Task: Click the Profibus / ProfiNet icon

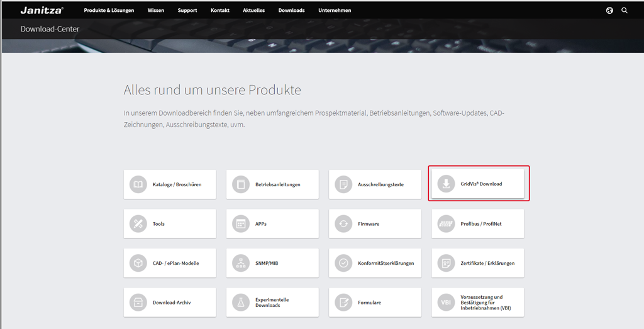Action: pos(446,224)
